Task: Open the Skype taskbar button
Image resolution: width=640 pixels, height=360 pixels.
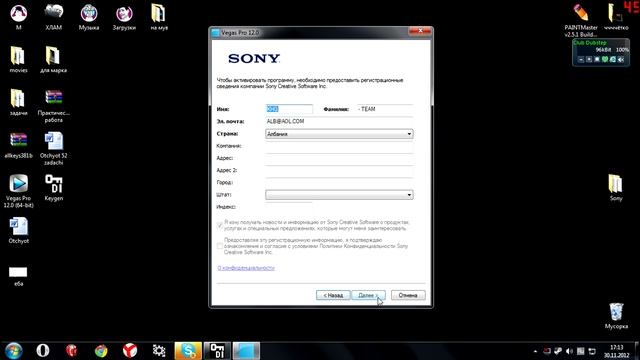Action: point(188,351)
